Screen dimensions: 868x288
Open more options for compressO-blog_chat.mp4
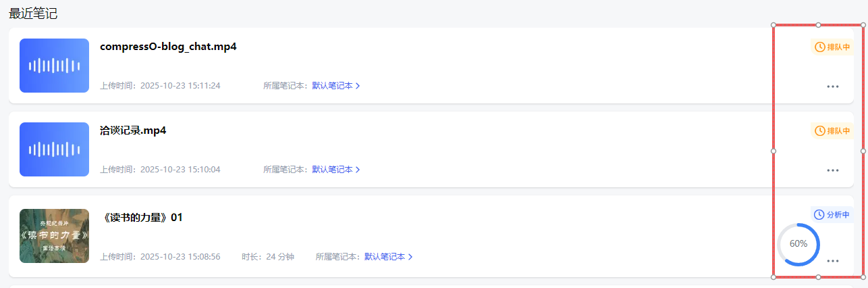[x=832, y=87]
